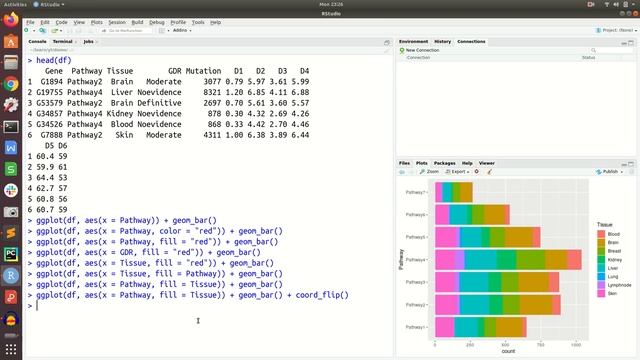Open the Publish dropdown
Screen dimensions: 640x360
click(610, 172)
